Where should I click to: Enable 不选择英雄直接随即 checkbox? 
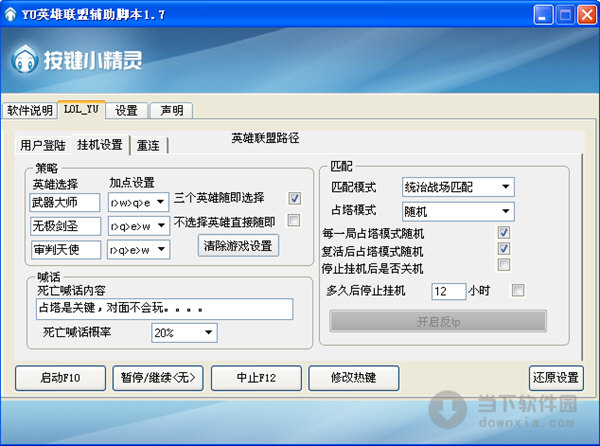click(x=294, y=220)
